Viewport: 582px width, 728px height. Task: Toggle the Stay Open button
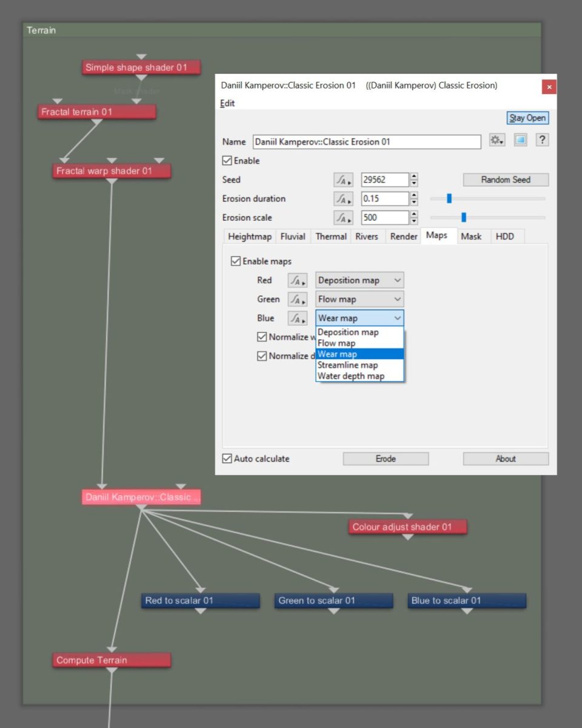527,118
